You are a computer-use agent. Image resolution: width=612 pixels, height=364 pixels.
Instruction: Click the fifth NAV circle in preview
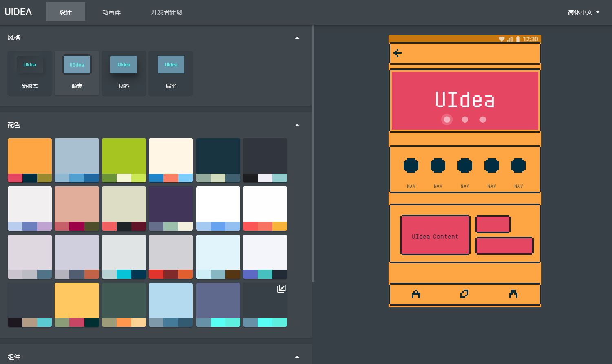pyautogui.click(x=518, y=165)
